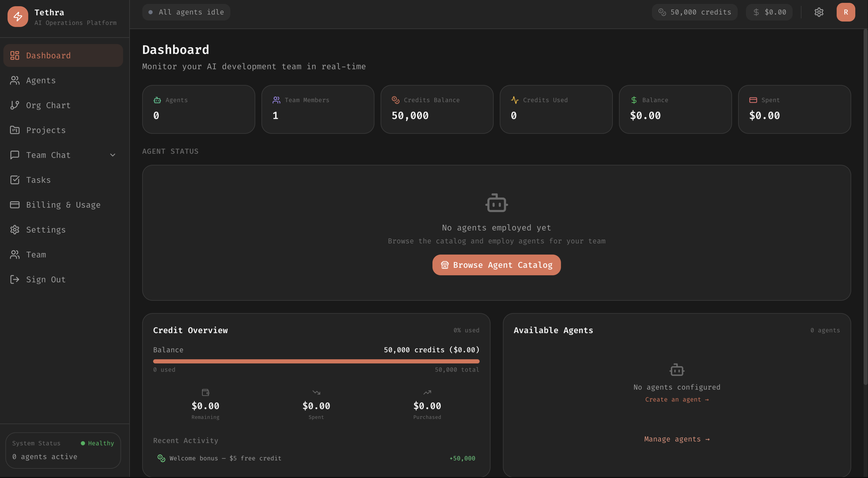Open settings via top-bar gear icon
868x478 pixels.
(819, 12)
